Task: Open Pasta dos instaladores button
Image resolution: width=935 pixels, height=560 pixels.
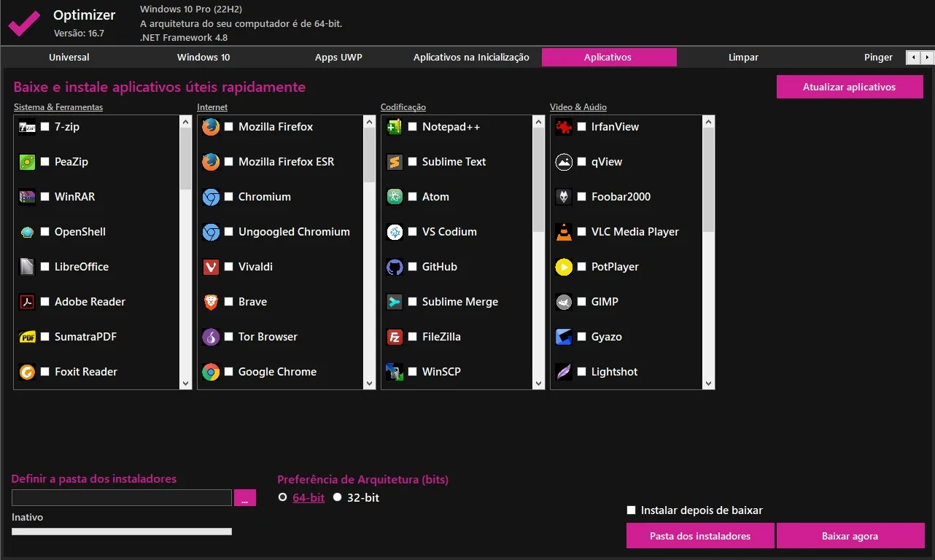Action: point(700,536)
